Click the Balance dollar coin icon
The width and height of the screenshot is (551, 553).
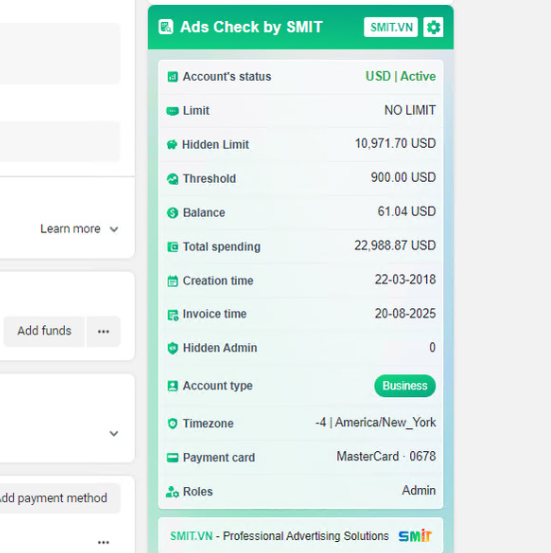pos(172,213)
